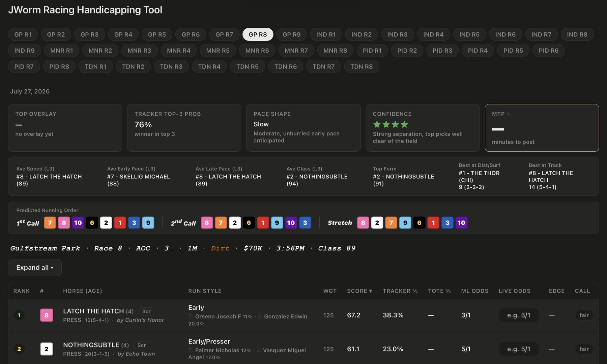Image resolution: width=607 pixels, height=364 pixels.
Task: Click the white number 2 badge in Nothingsubtle row
Action: click(x=47, y=349)
